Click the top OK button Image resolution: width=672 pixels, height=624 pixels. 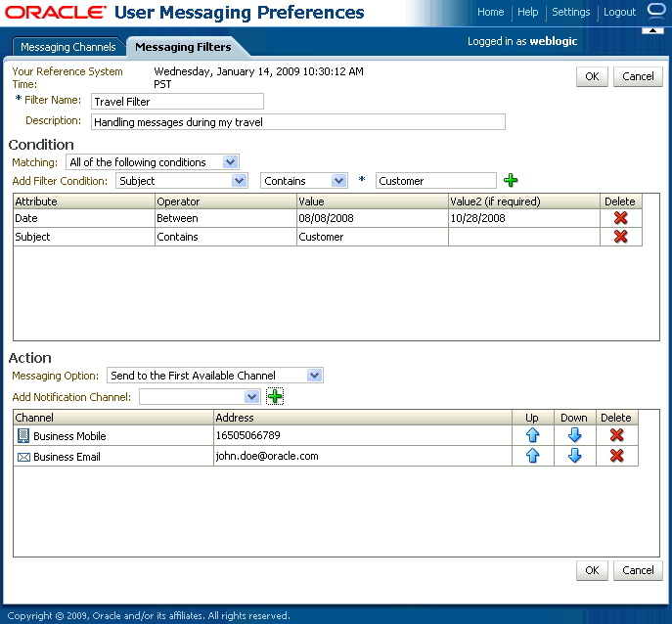click(592, 76)
